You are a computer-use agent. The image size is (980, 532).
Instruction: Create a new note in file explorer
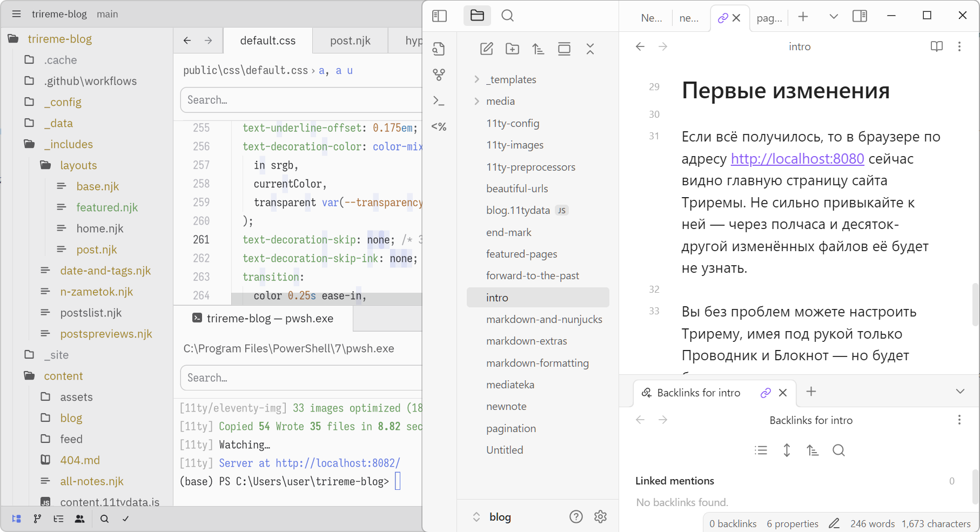pyautogui.click(x=486, y=49)
